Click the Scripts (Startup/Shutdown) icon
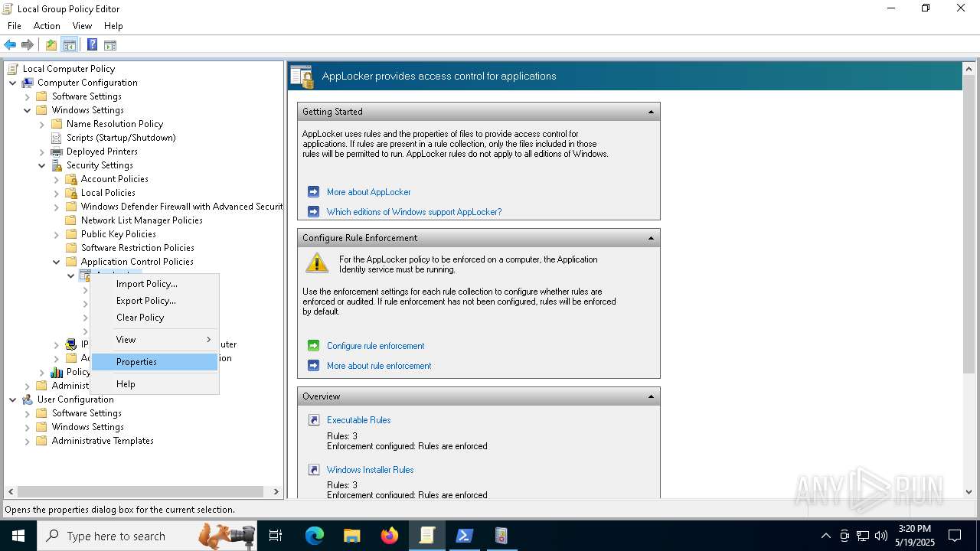 coord(57,138)
